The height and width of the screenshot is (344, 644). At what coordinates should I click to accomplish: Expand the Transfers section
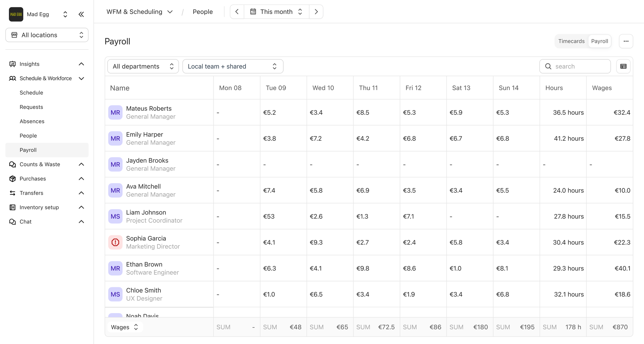tap(47, 193)
